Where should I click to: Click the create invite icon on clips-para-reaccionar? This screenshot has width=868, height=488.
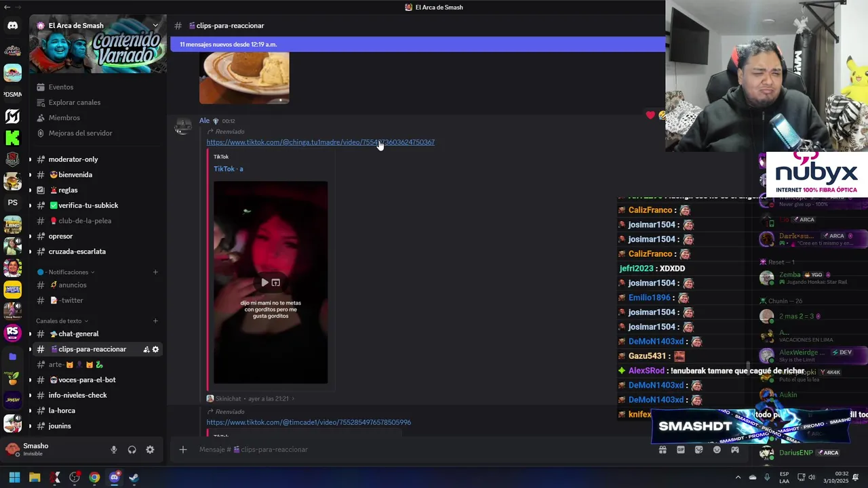146,349
